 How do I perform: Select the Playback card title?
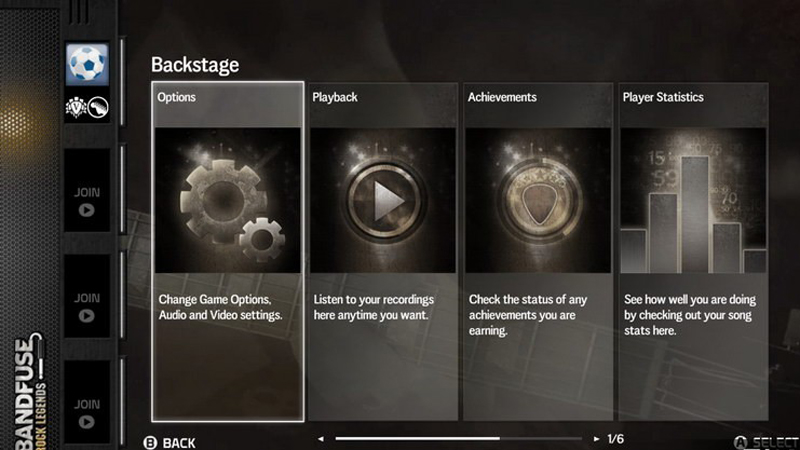[x=335, y=97]
